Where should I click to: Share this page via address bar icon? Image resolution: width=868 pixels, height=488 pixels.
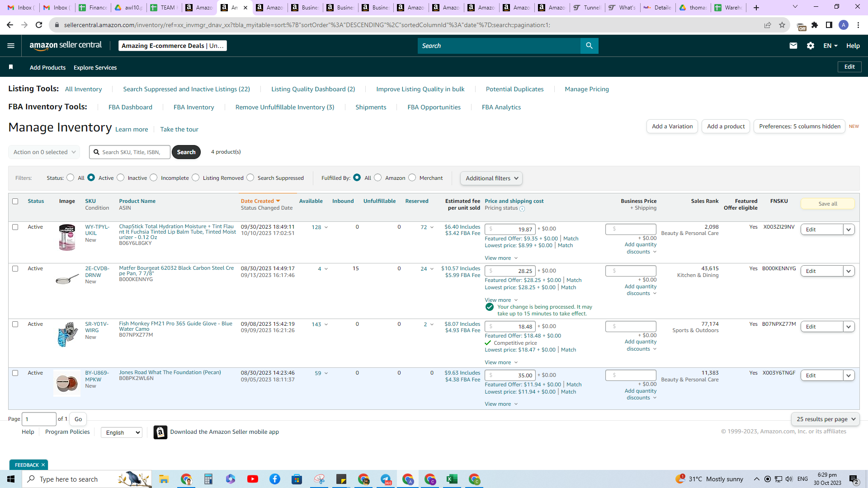(768, 25)
